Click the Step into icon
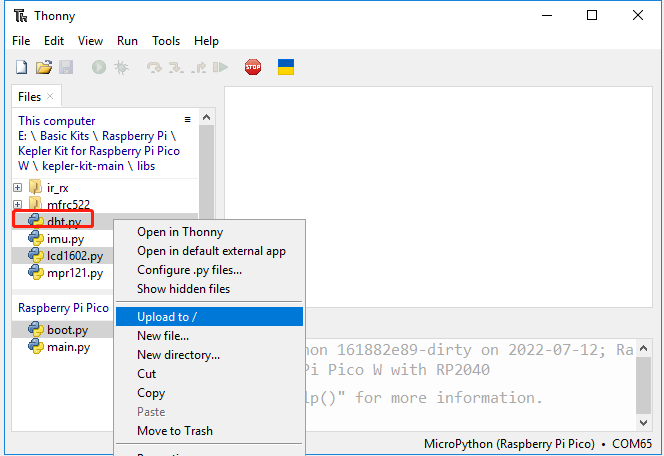 pos(176,67)
